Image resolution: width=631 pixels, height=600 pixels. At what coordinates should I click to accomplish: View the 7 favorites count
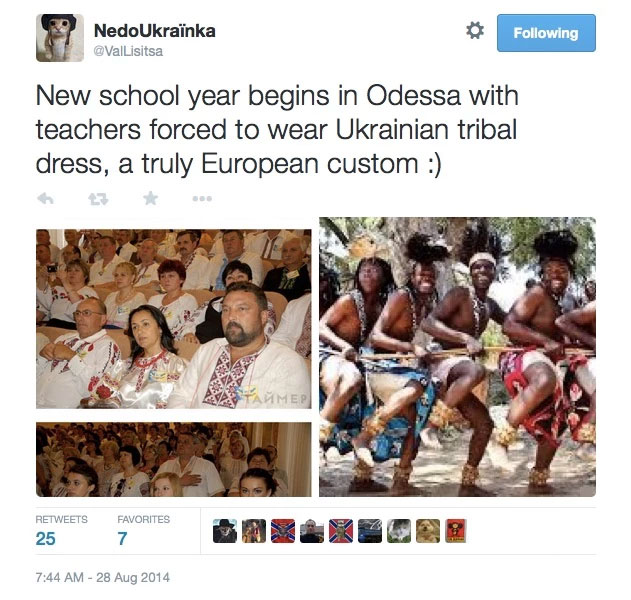122,538
